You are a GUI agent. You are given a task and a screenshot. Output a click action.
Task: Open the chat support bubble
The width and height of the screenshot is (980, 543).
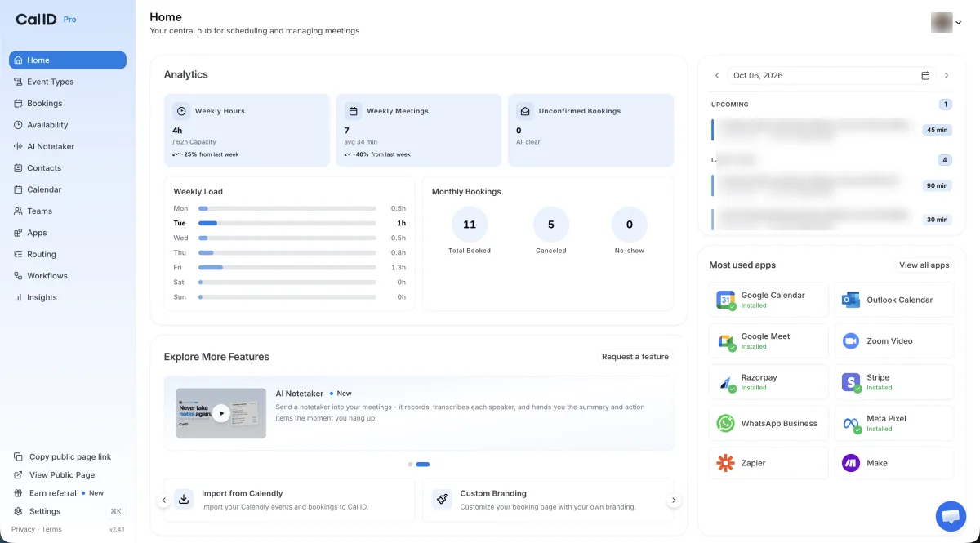tap(951, 516)
